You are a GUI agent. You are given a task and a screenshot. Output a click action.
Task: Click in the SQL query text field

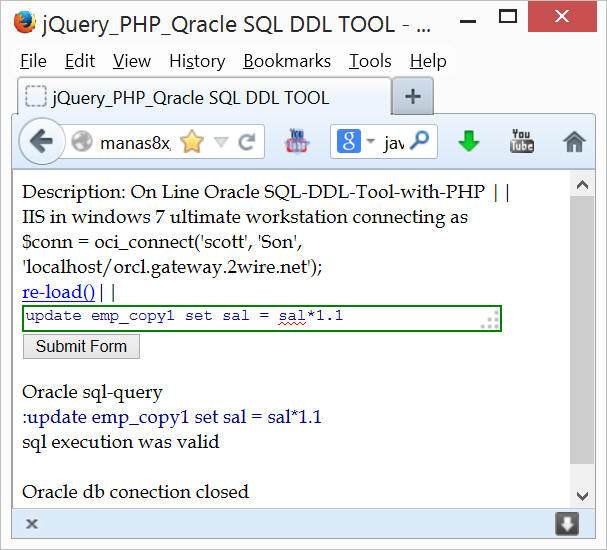250,318
